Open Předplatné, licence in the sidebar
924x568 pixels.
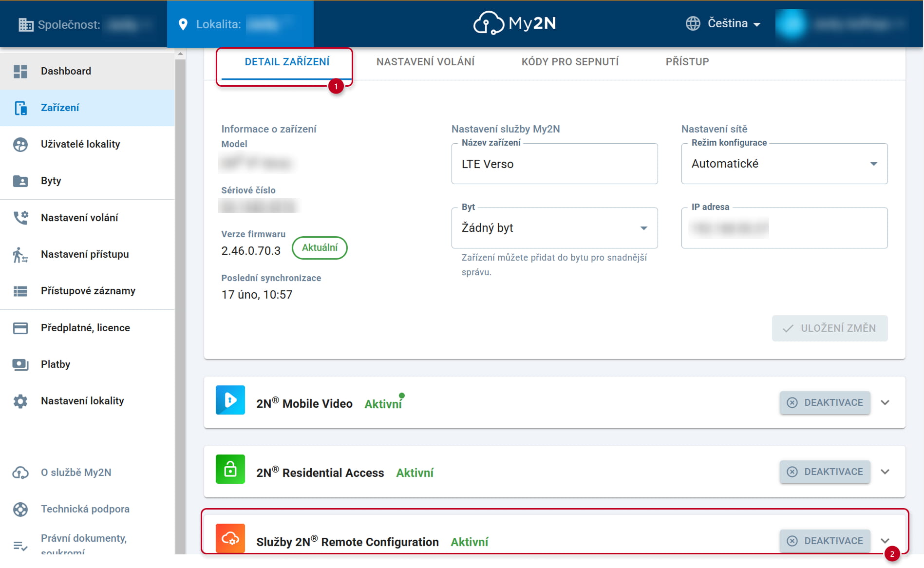pyautogui.click(x=87, y=328)
